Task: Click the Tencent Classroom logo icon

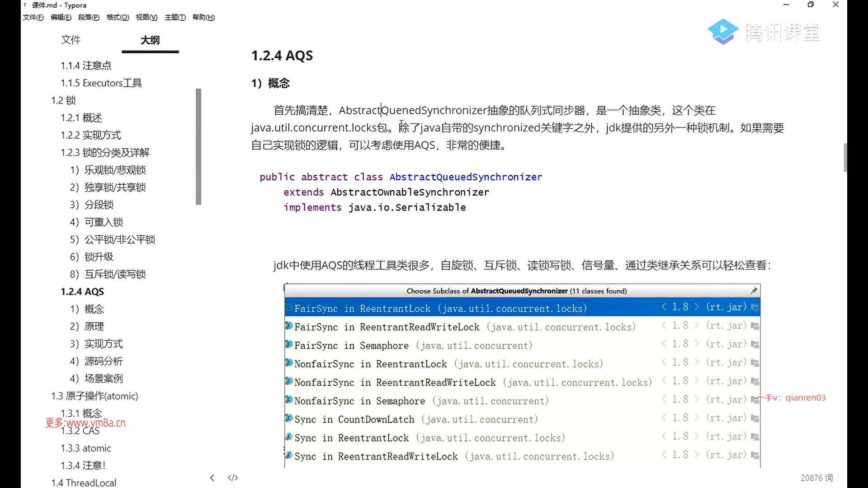Action: (x=722, y=32)
